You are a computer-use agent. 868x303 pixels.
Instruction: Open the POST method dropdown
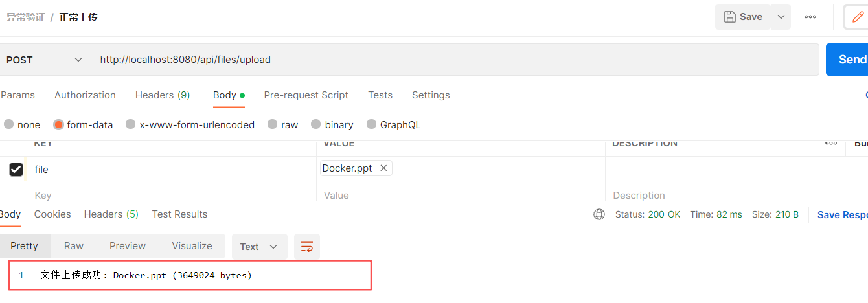pyautogui.click(x=45, y=60)
